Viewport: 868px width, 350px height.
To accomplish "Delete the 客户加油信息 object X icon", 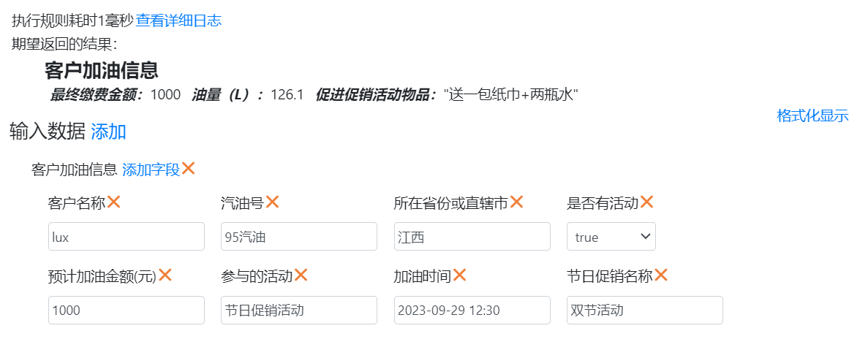I will (188, 168).
